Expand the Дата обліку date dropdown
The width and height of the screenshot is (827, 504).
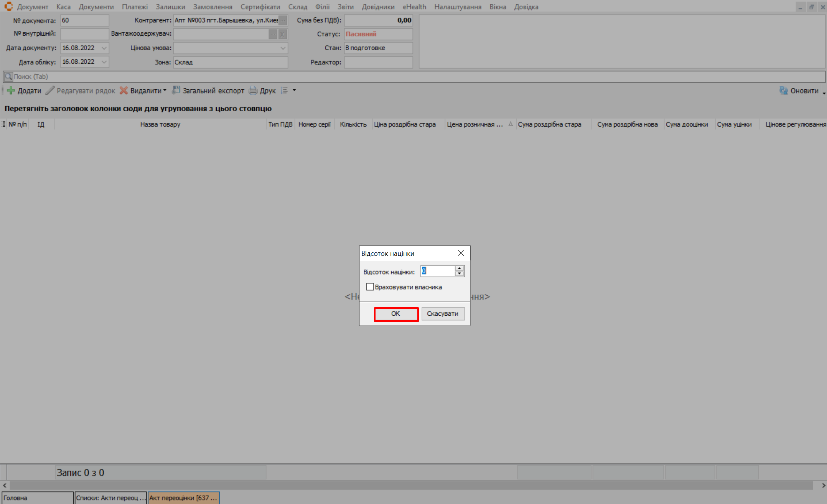(x=104, y=62)
